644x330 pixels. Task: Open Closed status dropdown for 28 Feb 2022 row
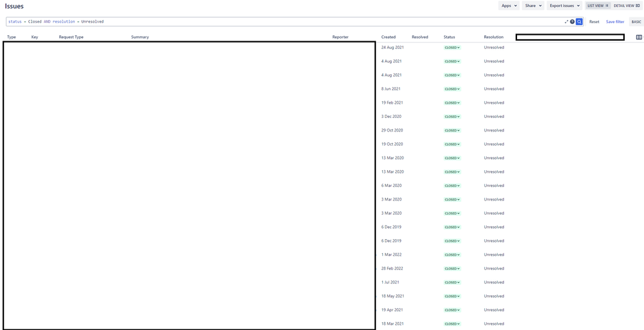[452, 269]
